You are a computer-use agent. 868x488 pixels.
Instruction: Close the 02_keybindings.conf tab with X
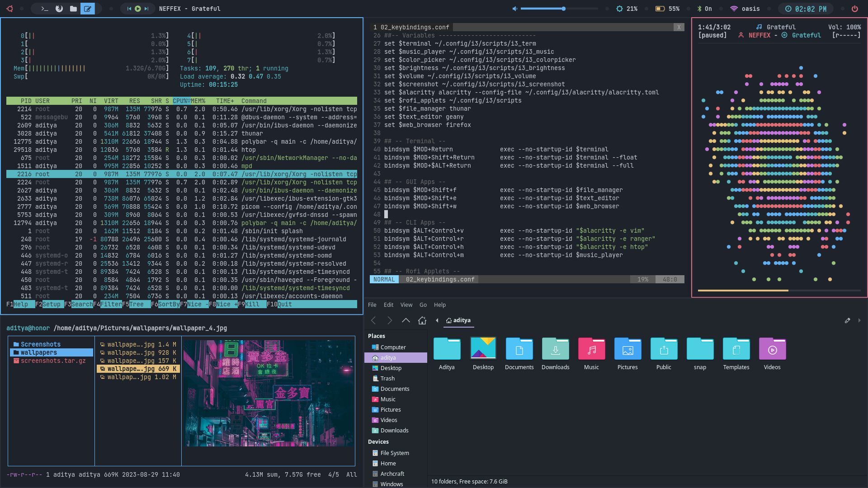point(679,28)
